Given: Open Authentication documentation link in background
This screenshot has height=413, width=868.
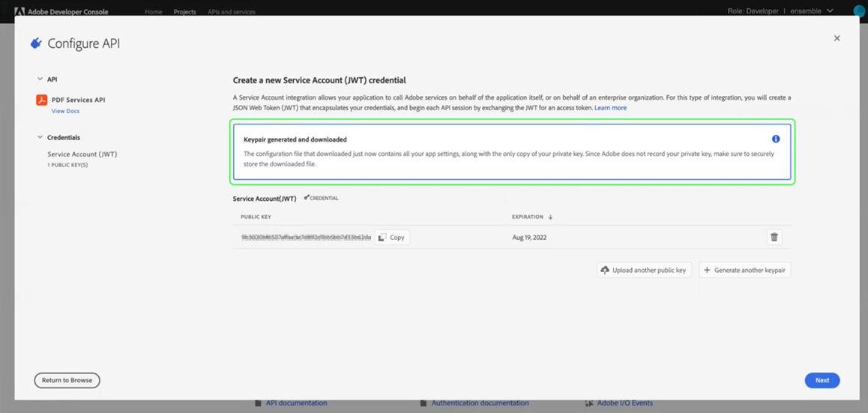Looking at the screenshot, I should point(480,403).
